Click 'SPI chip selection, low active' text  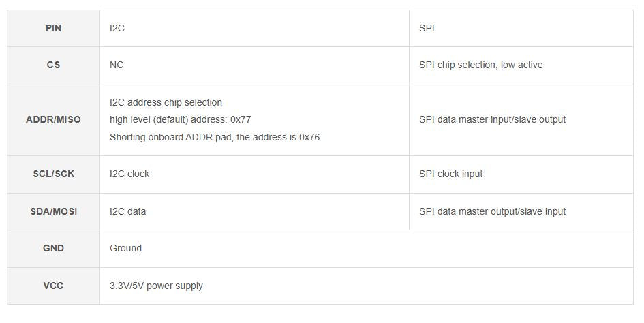480,65
